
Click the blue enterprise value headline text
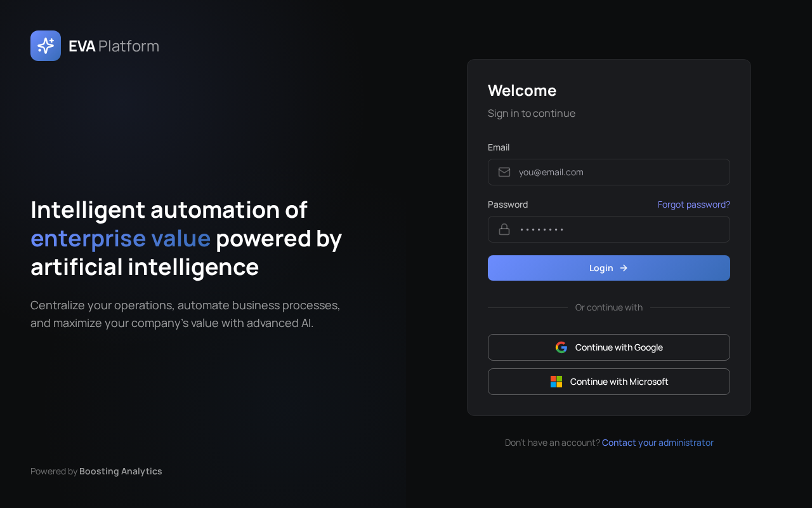pos(121,239)
